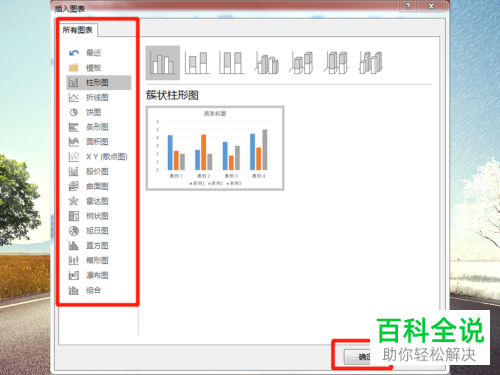
Task: Select the 饼图 pie chart category
Action: click(99, 112)
